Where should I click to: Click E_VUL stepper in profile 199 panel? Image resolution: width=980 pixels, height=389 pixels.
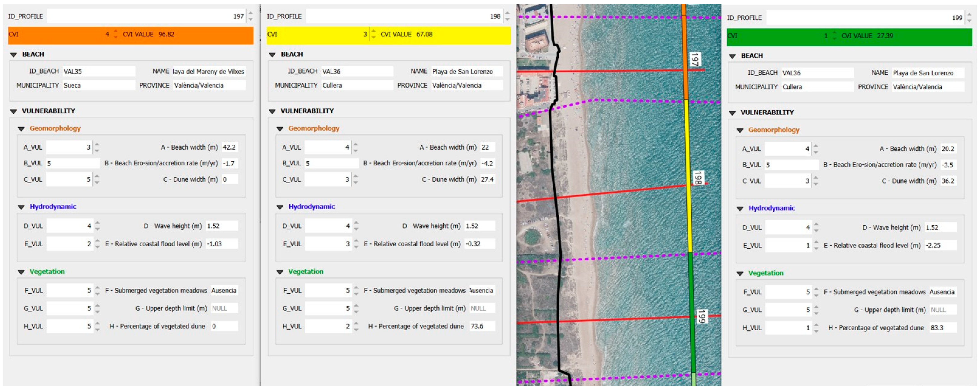click(x=816, y=245)
